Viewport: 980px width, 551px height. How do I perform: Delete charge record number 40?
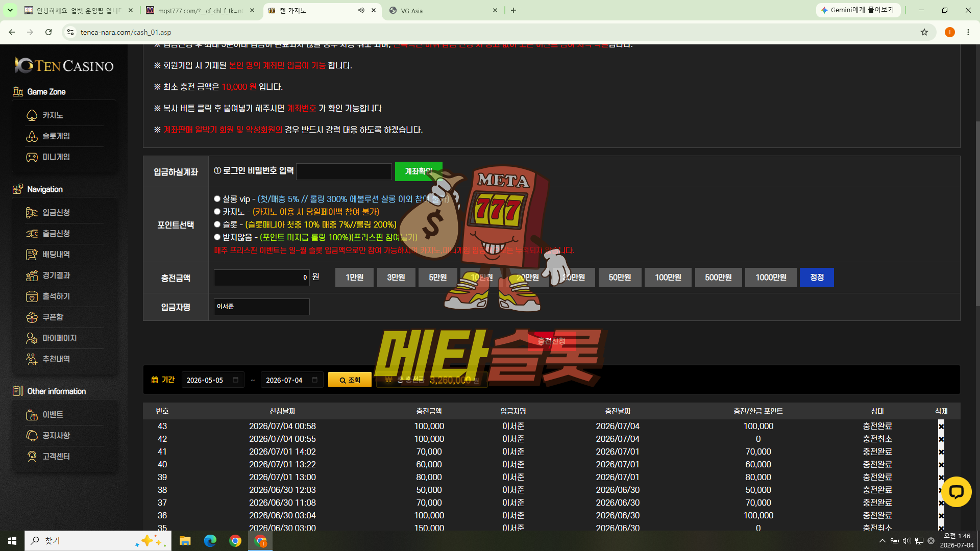pos(941,465)
